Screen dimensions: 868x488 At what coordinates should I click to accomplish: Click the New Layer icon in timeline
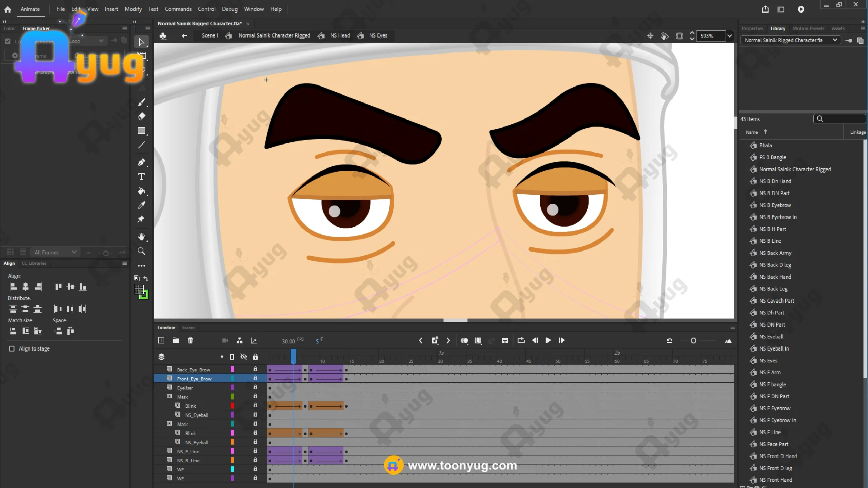(161, 341)
